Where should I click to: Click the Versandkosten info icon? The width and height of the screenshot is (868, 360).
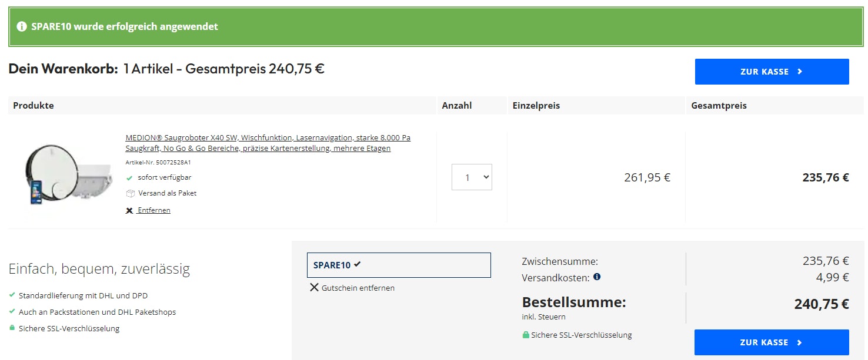(x=597, y=277)
